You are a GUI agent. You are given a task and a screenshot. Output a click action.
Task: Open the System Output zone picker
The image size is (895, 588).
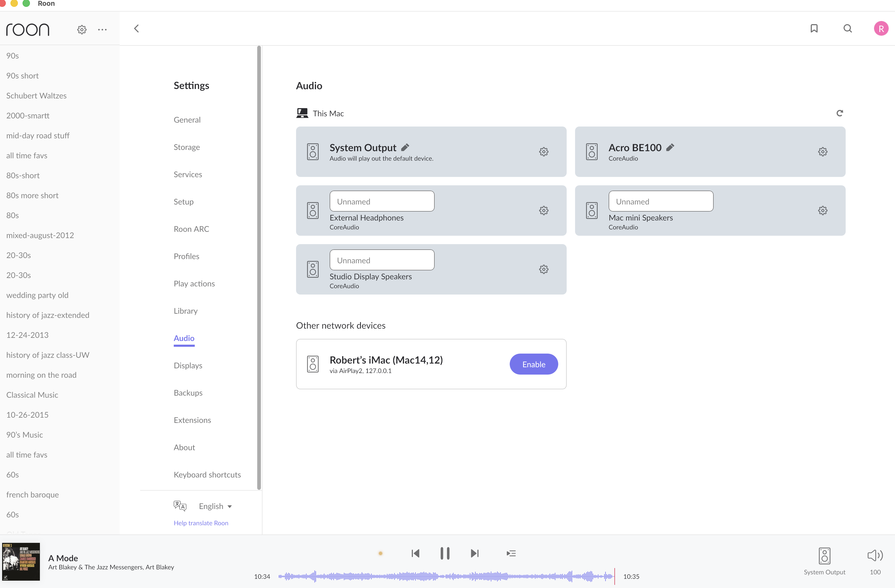[x=824, y=561]
